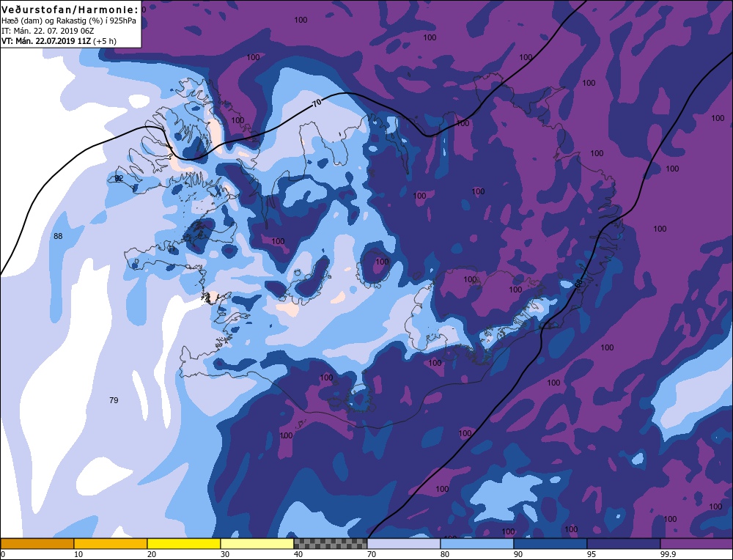Pick the orange 10–20 legend swatch

[x=111, y=543]
